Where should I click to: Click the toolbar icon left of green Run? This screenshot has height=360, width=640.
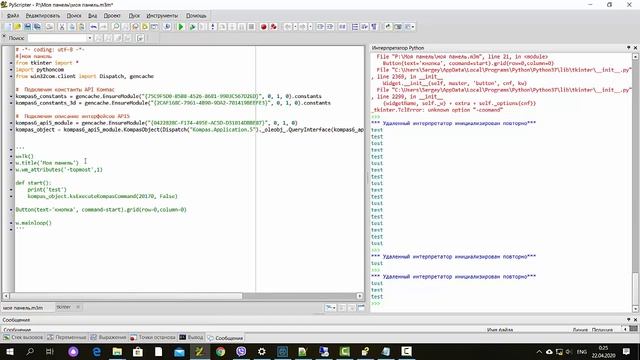[x=167, y=27]
